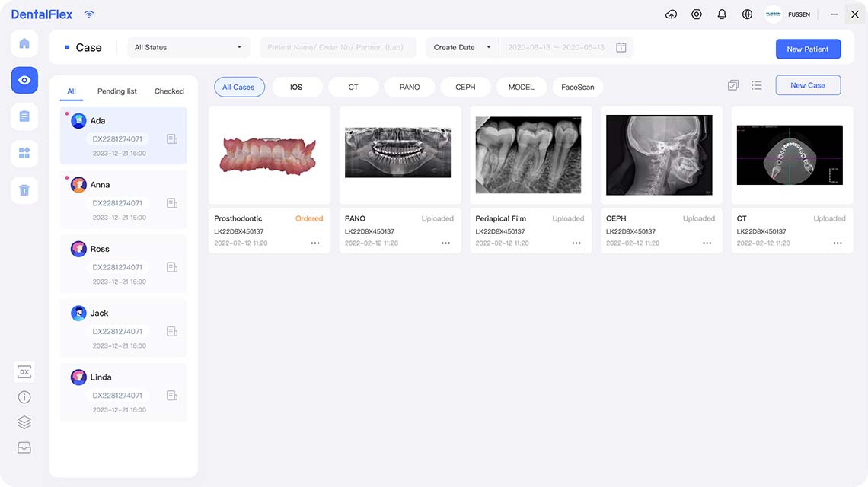Screen dimensions: 868x487
Task: Click the Uploaded status on CEPH card
Action: click(699, 218)
